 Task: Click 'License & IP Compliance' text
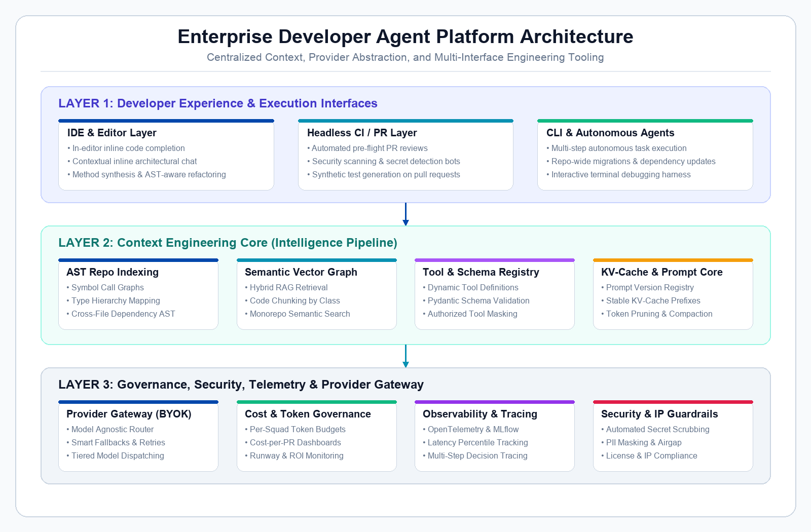[649, 455]
